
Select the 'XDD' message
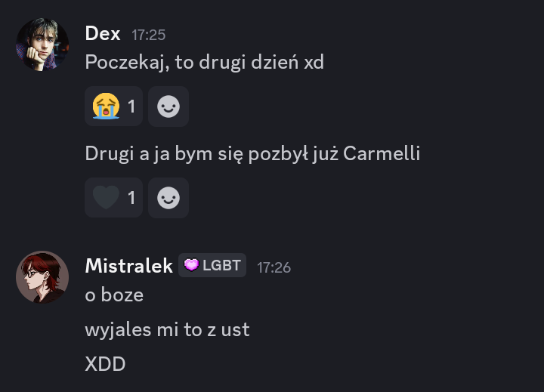105,364
